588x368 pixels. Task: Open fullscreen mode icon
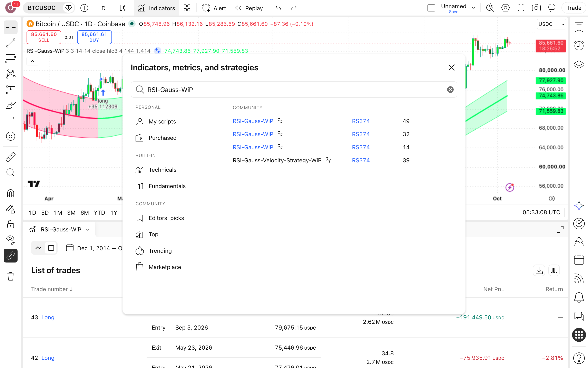(521, 8)
